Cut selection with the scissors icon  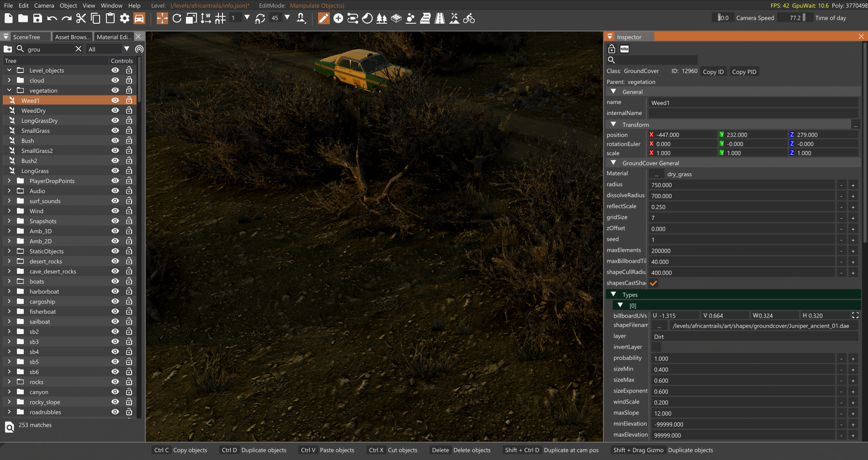coord(81,18)
